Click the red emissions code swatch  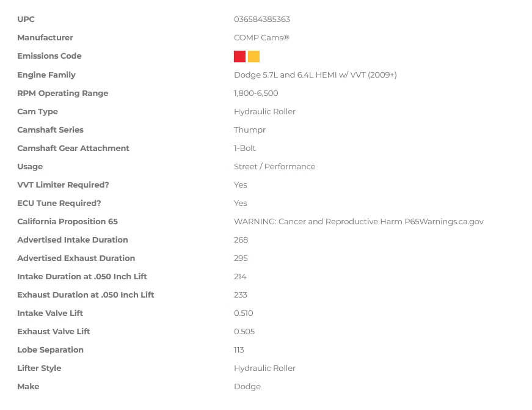pyautogui.click(x=239, y=57)
